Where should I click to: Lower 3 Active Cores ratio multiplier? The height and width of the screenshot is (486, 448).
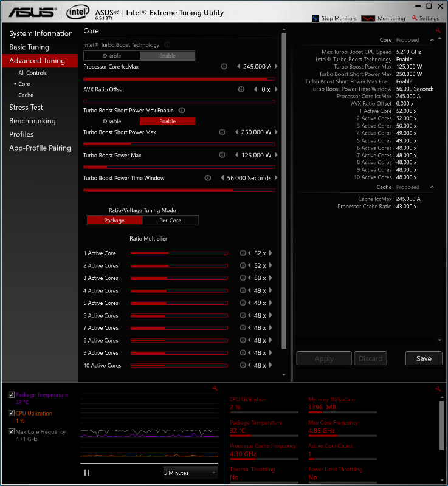point(249,278)
